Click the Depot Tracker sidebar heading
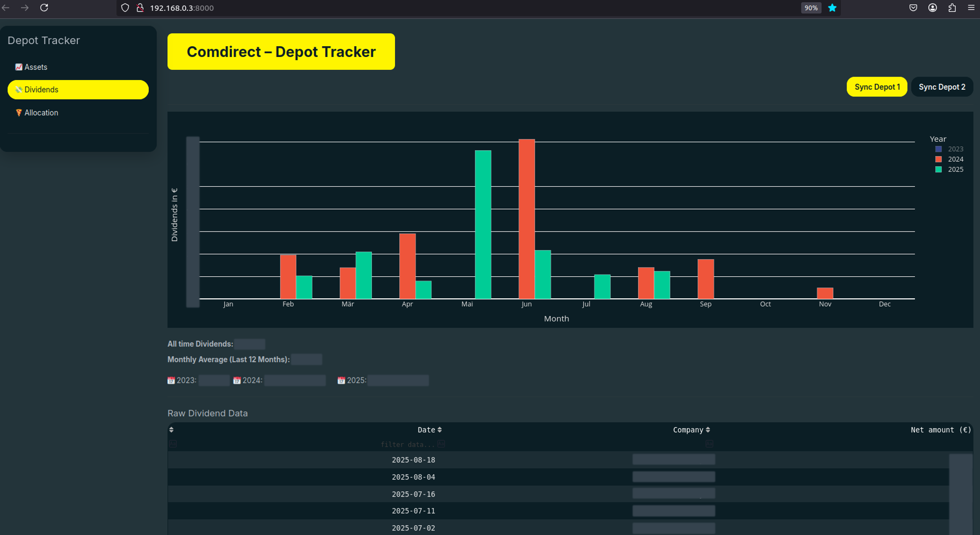The width and height of the screenshot is (980, 535). point(44,41)
